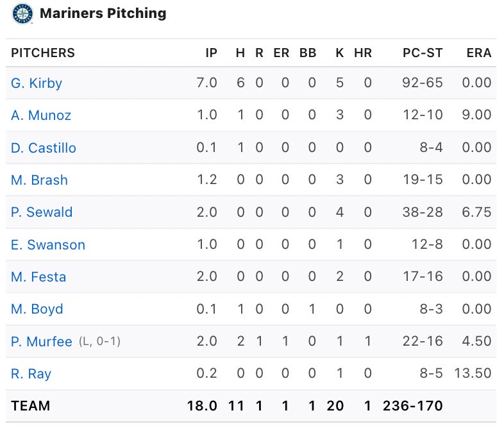Open G. Kirby player page
This screenshot has width=504, height=431.
[37, 83]
